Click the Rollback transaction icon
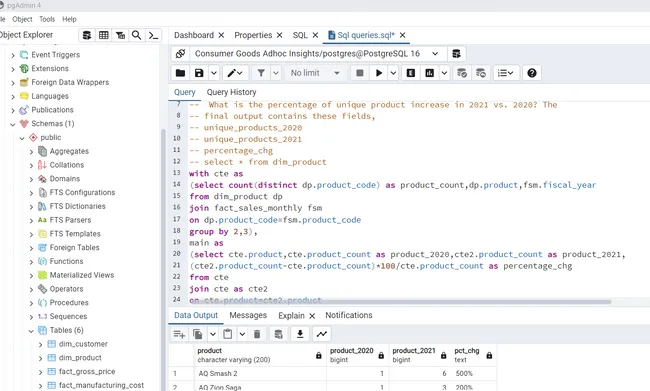The width and height of the screenshot is (650, 391). tap(481, 73)
